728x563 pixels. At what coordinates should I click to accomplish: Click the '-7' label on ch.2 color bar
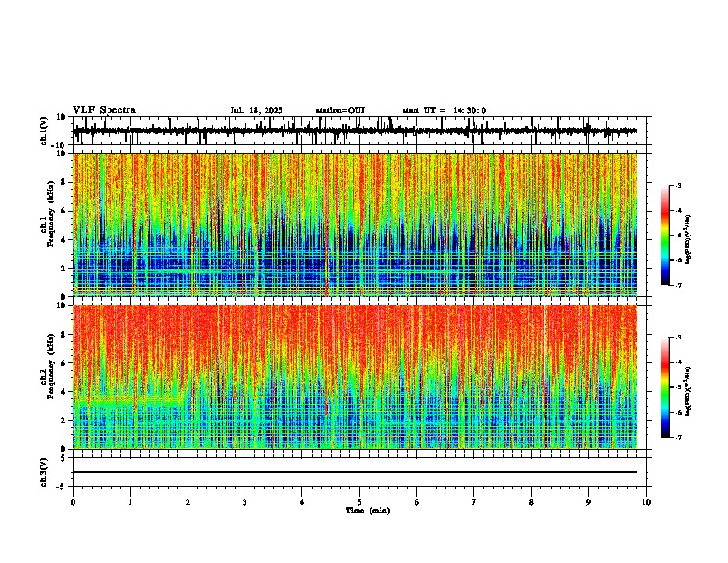point(678,438)
